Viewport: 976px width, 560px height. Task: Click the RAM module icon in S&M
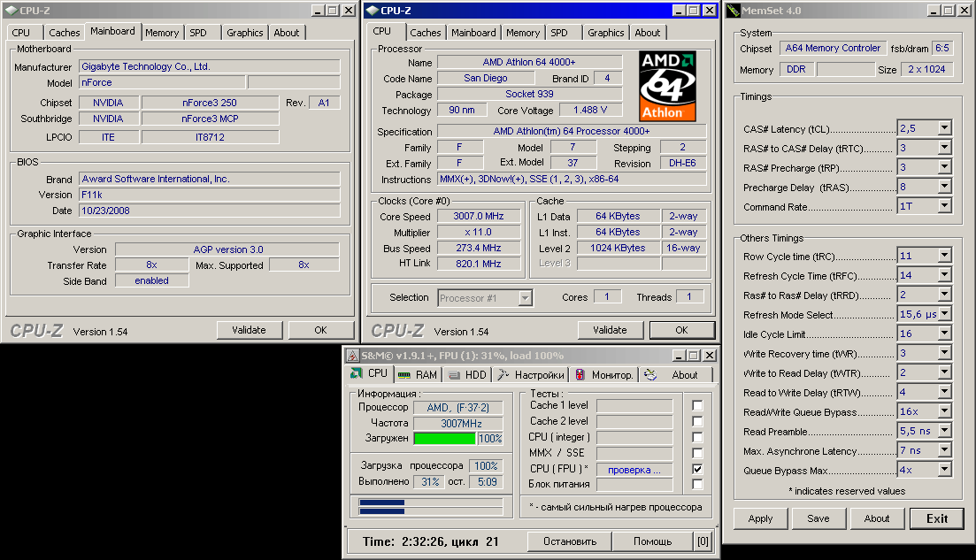pos(404,375)
